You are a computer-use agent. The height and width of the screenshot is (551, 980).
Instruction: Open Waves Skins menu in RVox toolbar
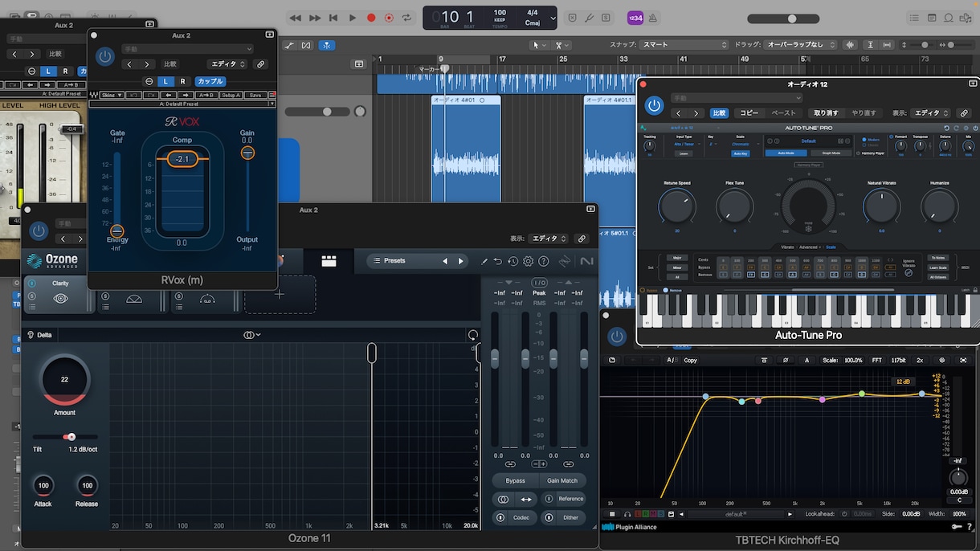click(x=112, y=95)
